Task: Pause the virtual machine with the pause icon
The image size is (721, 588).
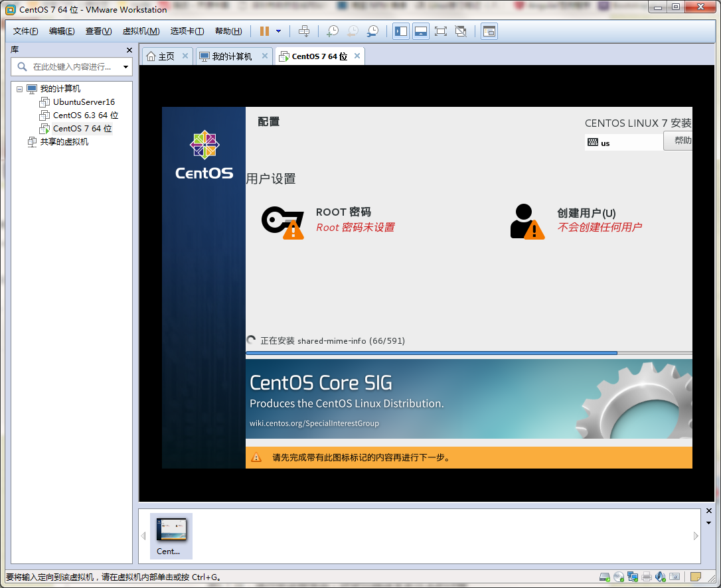Action: click(x=264, y=31)
